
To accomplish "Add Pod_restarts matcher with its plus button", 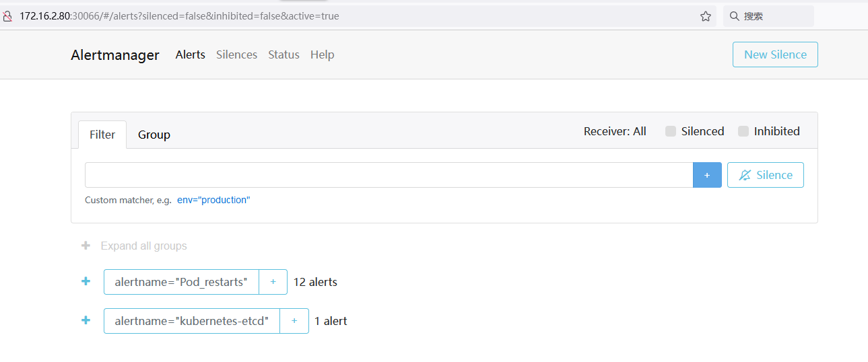I will 273,282.
